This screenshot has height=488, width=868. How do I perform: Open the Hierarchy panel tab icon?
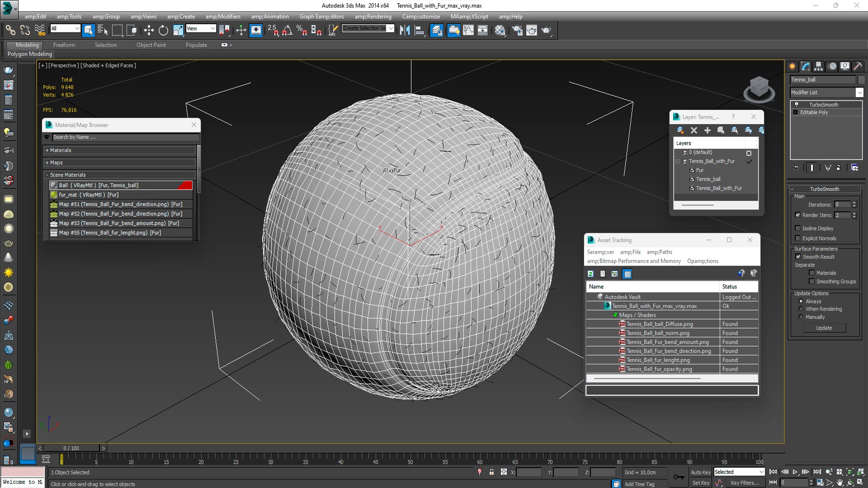(819, 66)
